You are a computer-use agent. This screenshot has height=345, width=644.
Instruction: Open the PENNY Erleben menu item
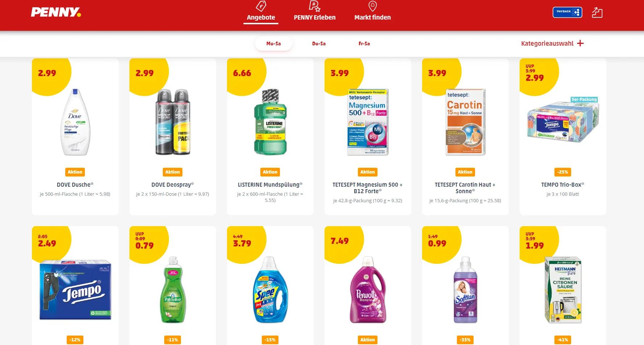(x=314, y=17)
